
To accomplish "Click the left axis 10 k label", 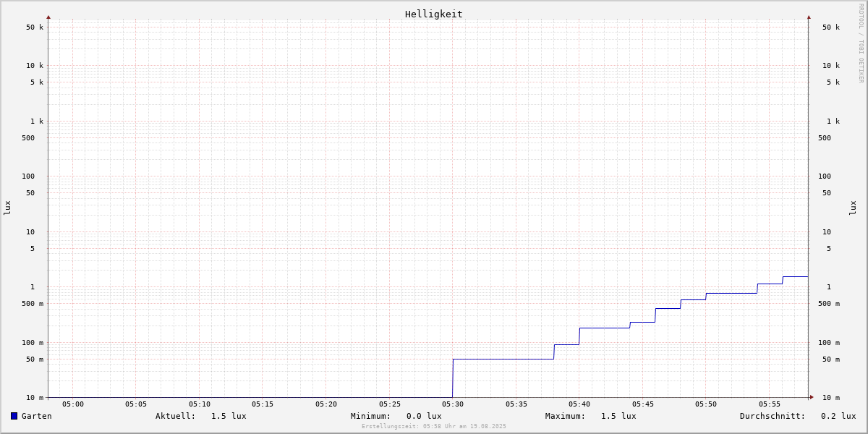I will click(35, 66).
